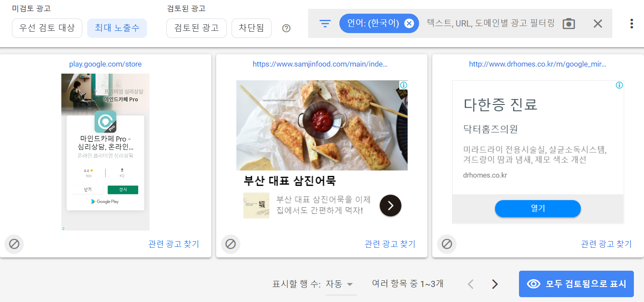Click round arrow button in 삼진어묵 ad
The width and height of the screenshot is (644, 302).
tap(390, 205)
